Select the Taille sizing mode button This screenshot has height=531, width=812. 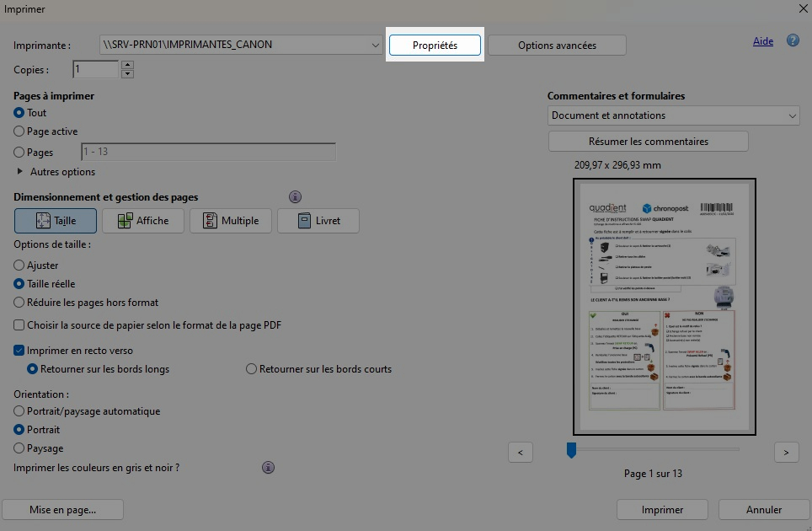coord(56,221)
